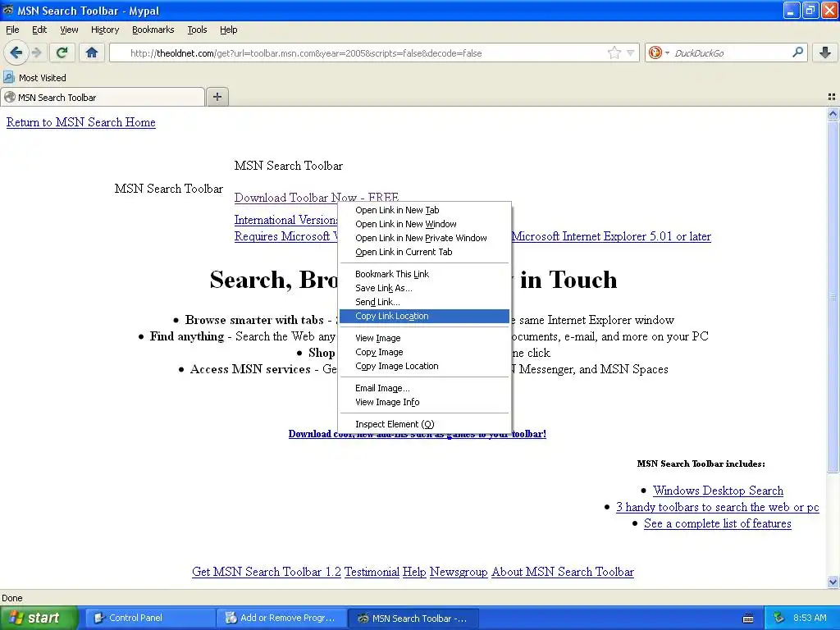Follow the Testimonial footer link
This screenshot has height=630, width=840.
pos(372,572)
